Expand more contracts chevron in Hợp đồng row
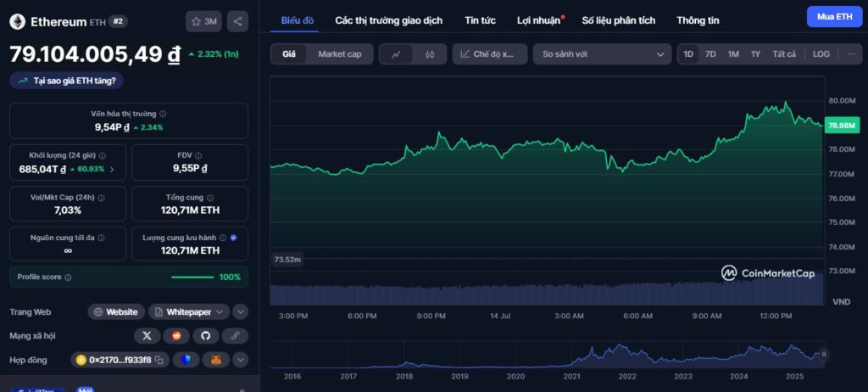868x392 pixels. click(x=240, y=360)
